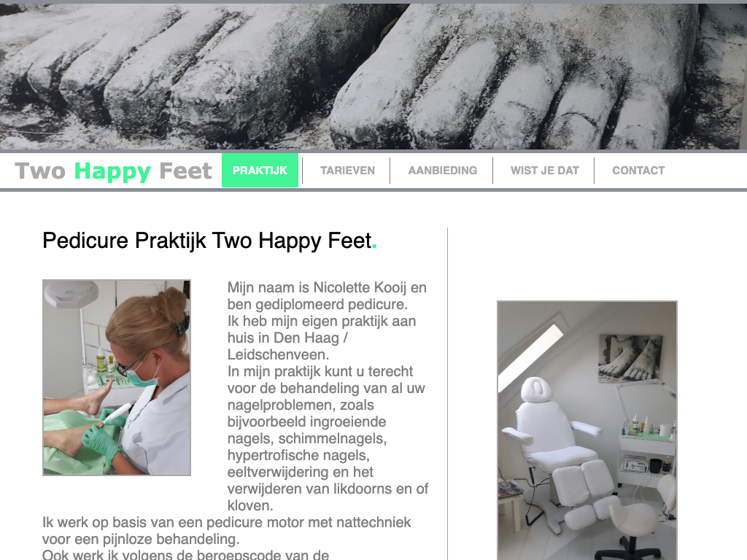Click the white treatment chair in the photo

coord(560,452)
